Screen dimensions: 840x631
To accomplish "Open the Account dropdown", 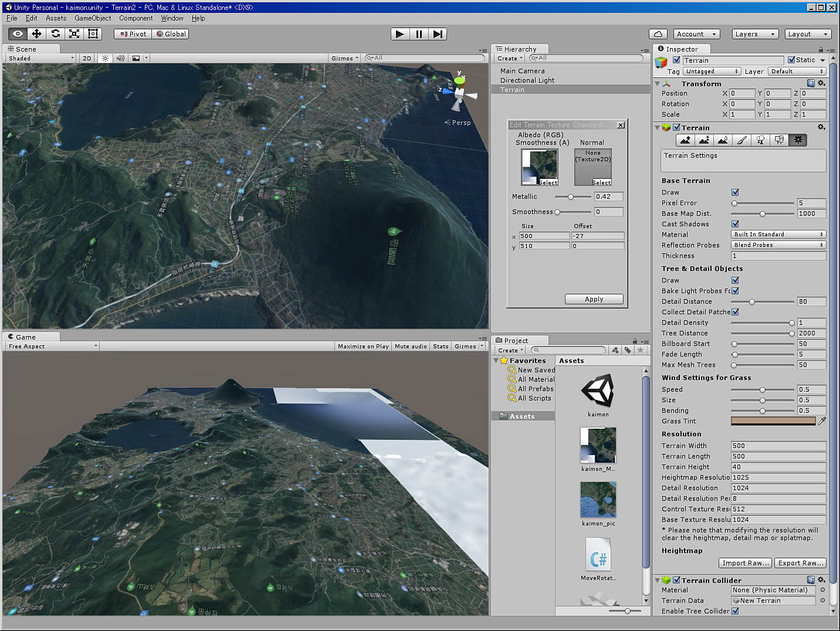I will click(x=696, y=34).
